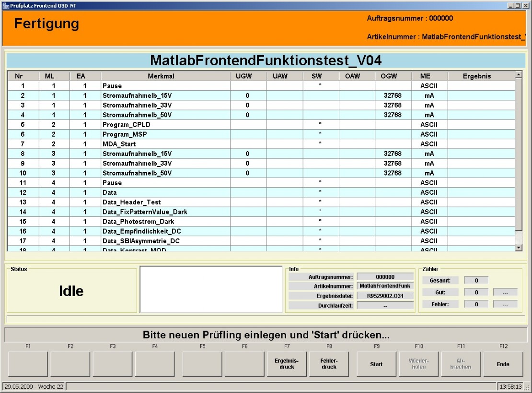Click the Auftragsnummer field showing 000000 in Info
The width and height of the screenshot is (532, 393).
tap(385, 277)
